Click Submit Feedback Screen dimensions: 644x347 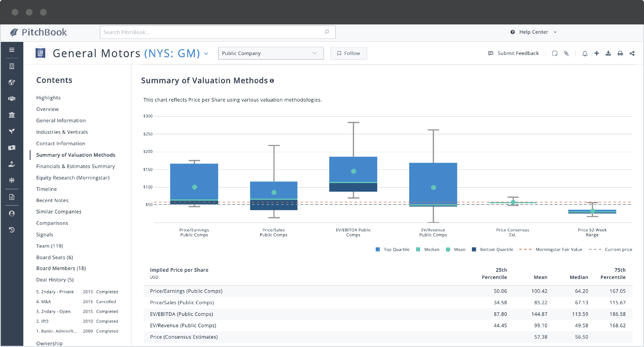[518, 53]
